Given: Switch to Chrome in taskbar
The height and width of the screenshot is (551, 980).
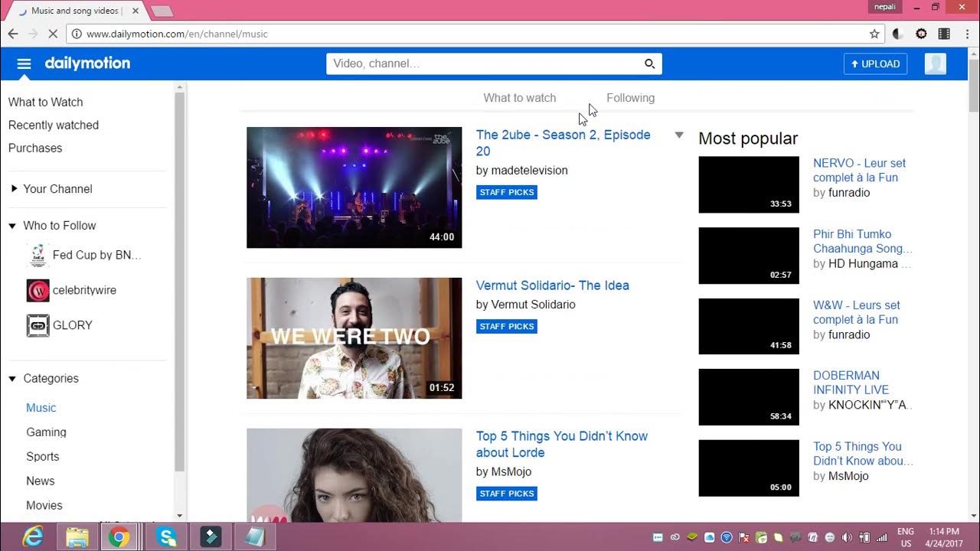Looking at the screenshot, I should [x=119, y=537].
